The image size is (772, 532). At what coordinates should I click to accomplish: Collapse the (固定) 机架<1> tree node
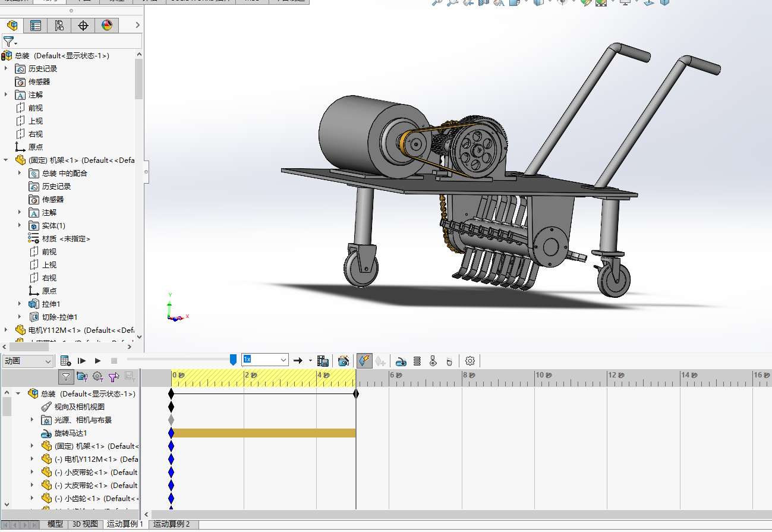(x=7, y=160)
